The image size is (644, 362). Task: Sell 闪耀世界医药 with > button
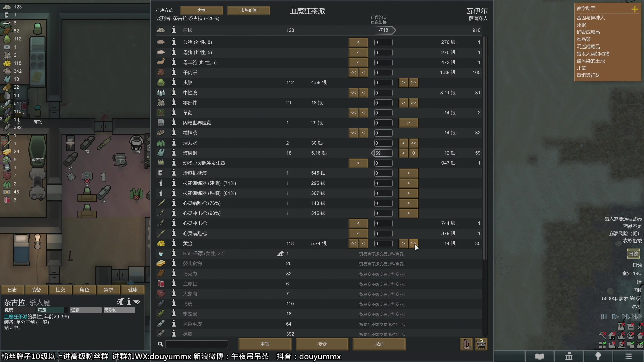409,123
